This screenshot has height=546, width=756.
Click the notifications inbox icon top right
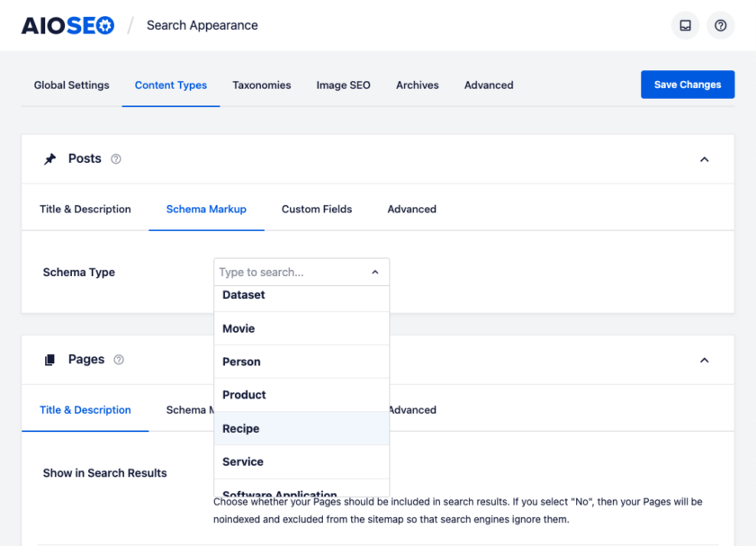point(685,25)
